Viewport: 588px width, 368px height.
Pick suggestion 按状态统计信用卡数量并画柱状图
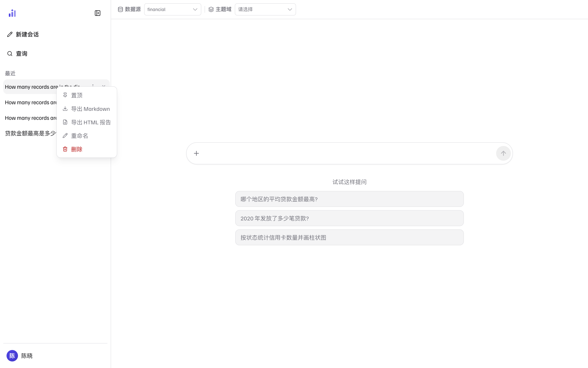click(x=349, y=238)
